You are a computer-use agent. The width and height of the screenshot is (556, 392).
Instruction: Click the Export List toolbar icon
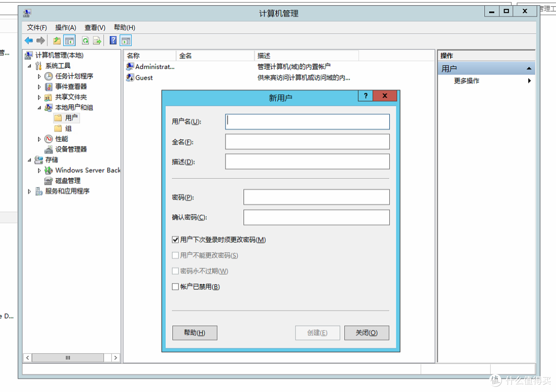96,40
